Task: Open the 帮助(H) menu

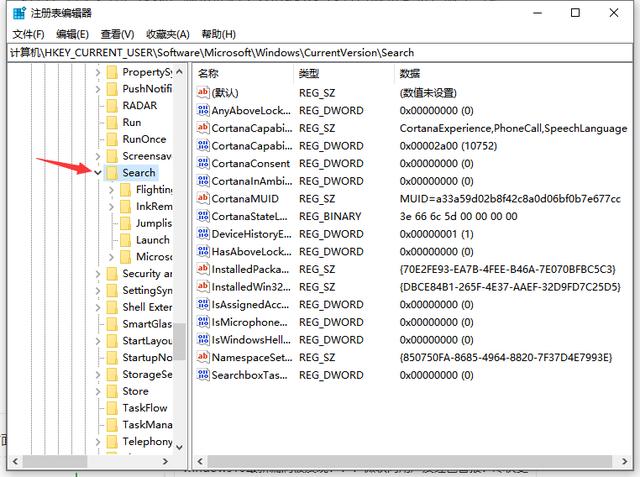Action: click(218, 34)
